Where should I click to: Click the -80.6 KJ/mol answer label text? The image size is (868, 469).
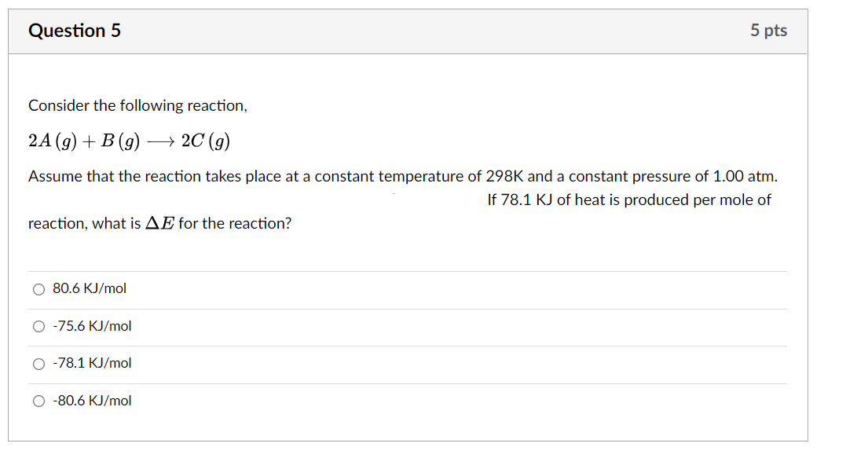[92, 401]
